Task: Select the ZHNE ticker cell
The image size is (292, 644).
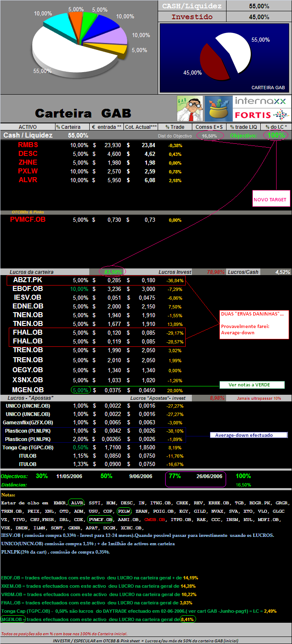Action: click(x=28, y=163)
